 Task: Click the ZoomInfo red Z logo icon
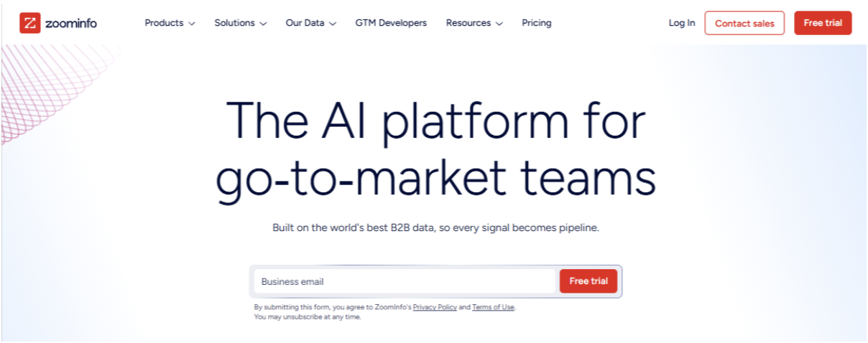coord(29,23)
